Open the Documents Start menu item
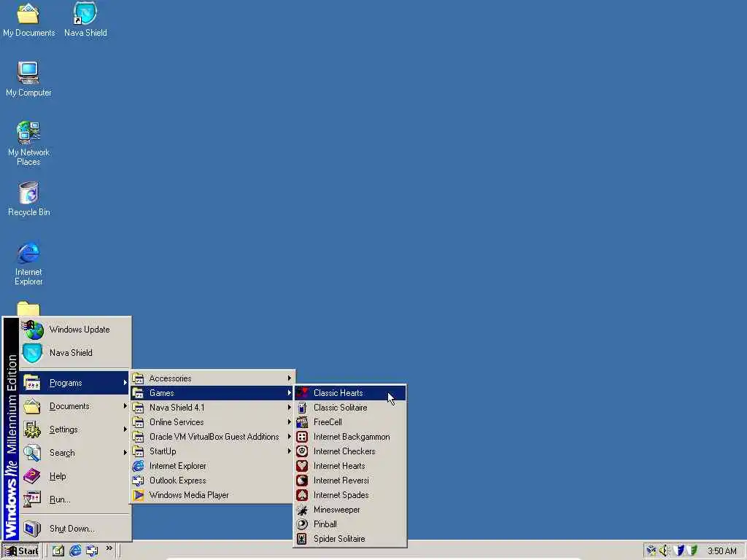This screenshot has height=560, width=747. click(75, 406)
